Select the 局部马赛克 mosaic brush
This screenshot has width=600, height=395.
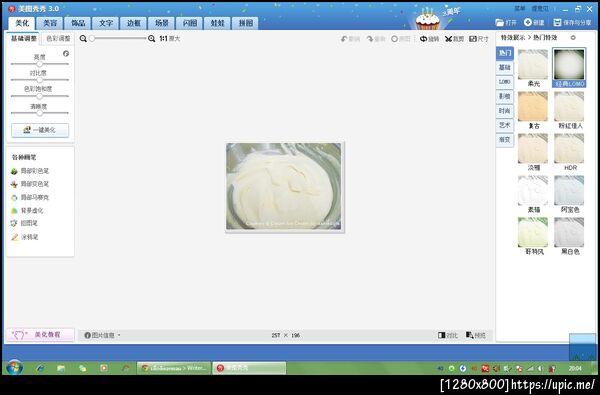[30, 198]
